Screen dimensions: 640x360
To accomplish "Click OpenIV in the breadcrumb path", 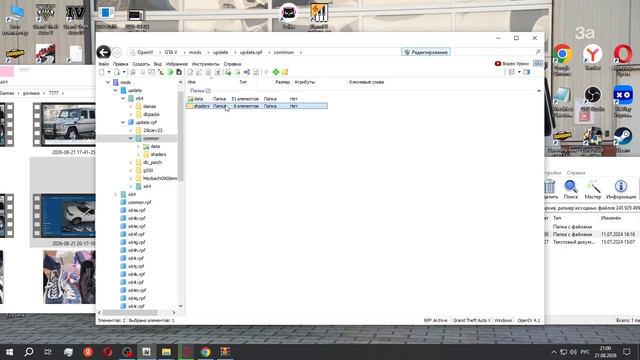I will pos(145,52).
